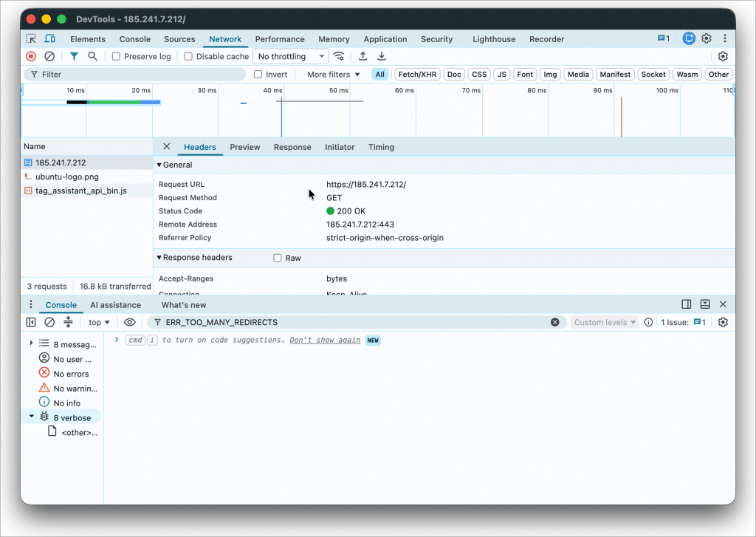The width and height of the screenshot is (756, 537).
Task: Switch to the Sources panel tab
Action: tap(179, 39)
